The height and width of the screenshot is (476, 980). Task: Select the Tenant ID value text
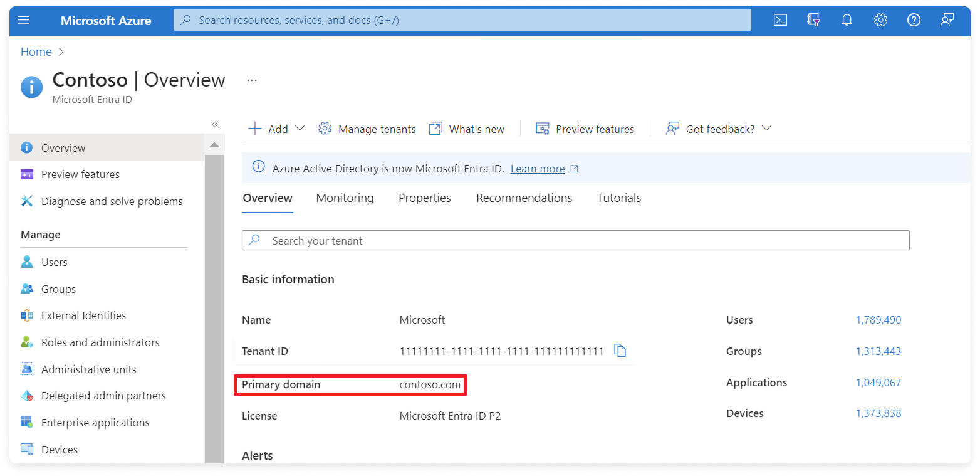click(x=501, y=351)
